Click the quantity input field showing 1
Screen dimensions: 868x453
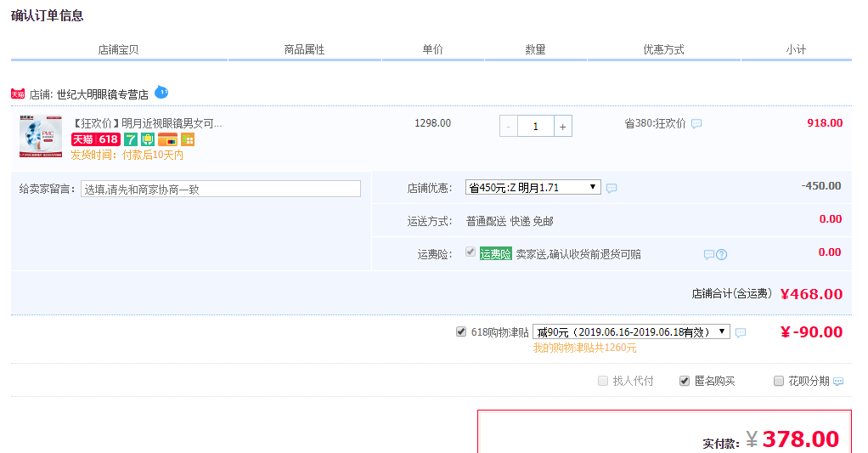(535, 127)
